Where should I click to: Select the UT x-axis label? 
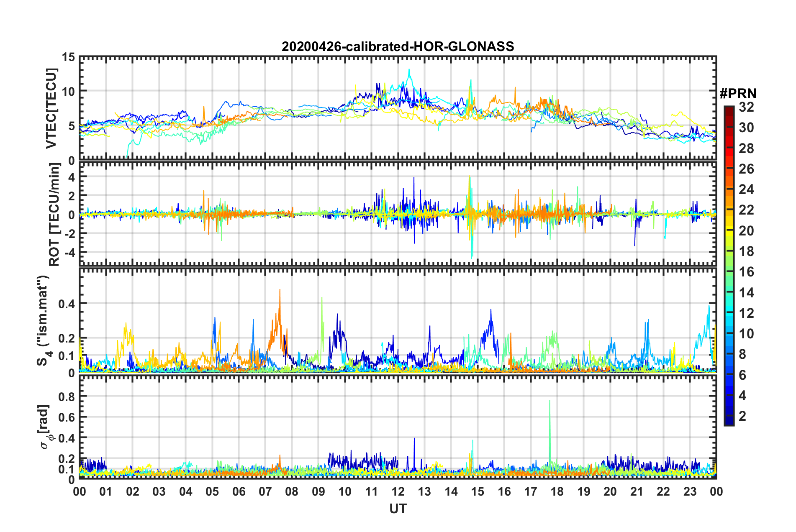tap(398, 509)
